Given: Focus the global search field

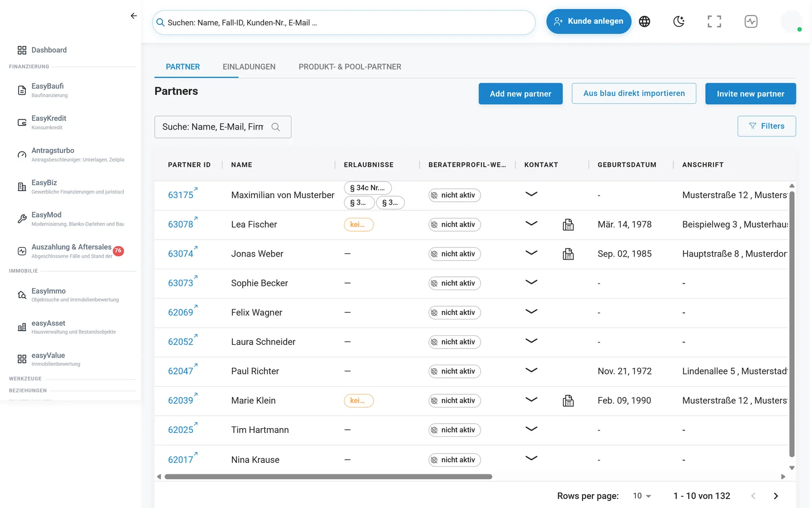Looking at the screenshot, I should (344, 22).
